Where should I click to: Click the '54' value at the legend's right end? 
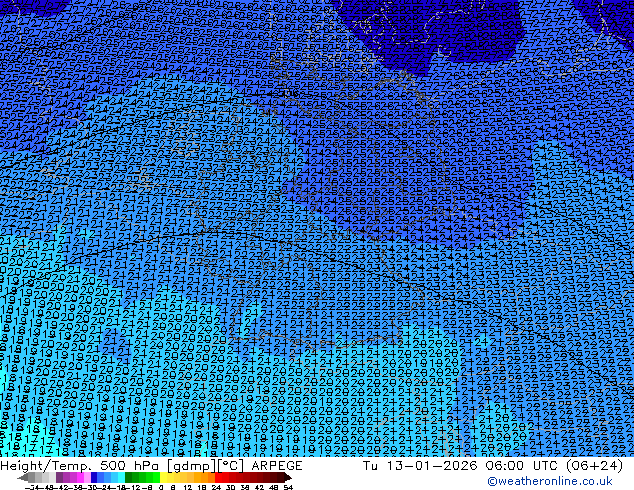287,488
